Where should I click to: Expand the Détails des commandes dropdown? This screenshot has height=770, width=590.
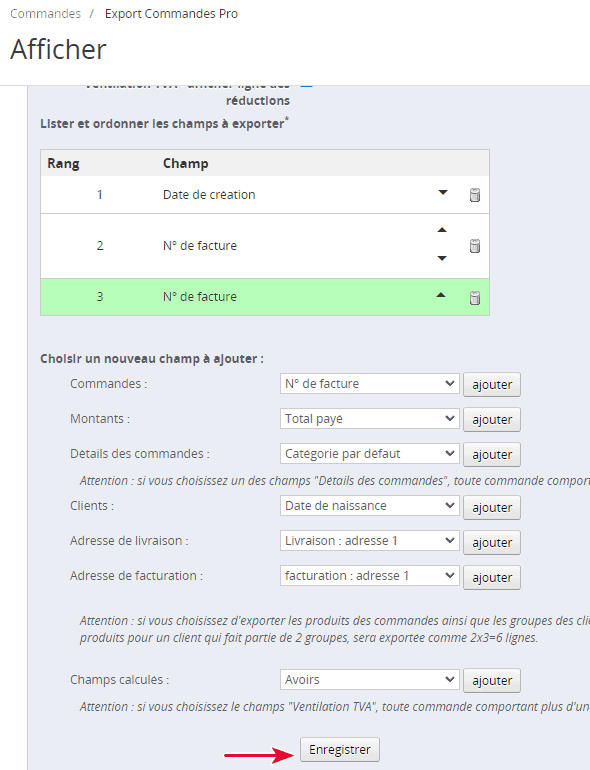[369, 454]
